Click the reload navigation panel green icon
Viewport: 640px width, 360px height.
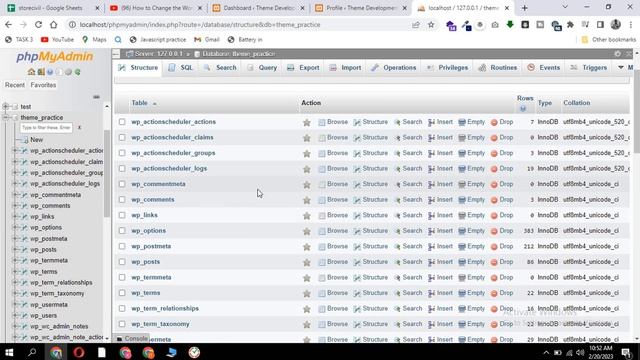tap(78, 72)
